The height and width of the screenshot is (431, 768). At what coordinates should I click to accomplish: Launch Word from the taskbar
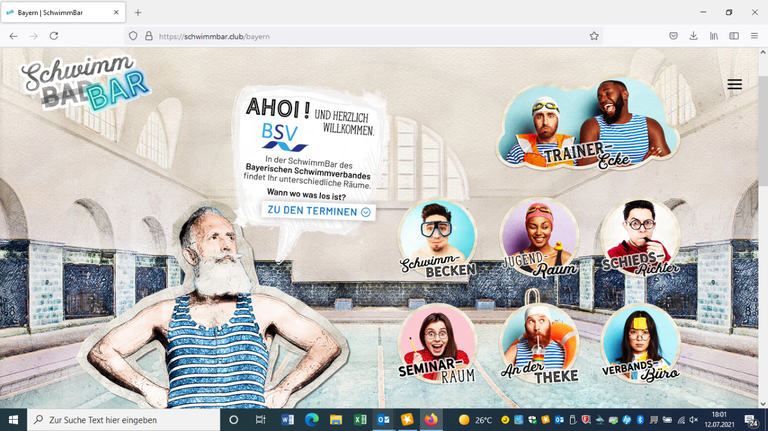point(288,420)
